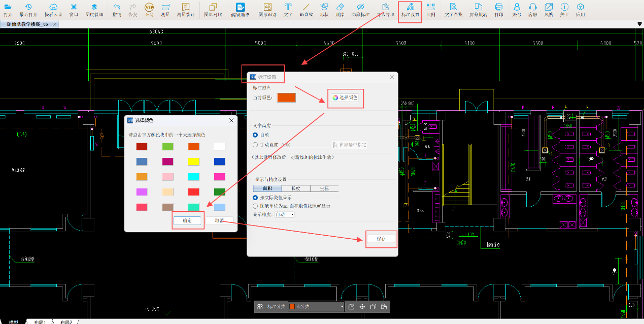Switch to the 长度 tab

[x=295, y=188]
